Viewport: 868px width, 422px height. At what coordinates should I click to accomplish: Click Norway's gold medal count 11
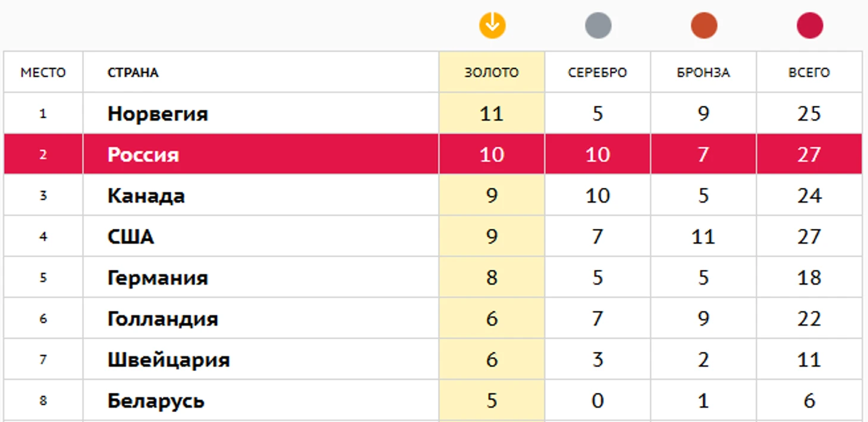(x=492, y=114)
